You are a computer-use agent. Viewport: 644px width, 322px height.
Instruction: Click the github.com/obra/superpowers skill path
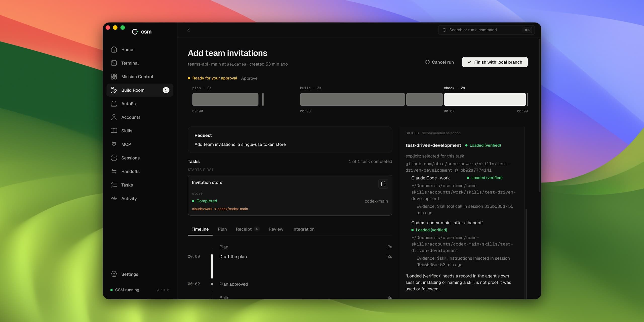click(x=458, y=167)
